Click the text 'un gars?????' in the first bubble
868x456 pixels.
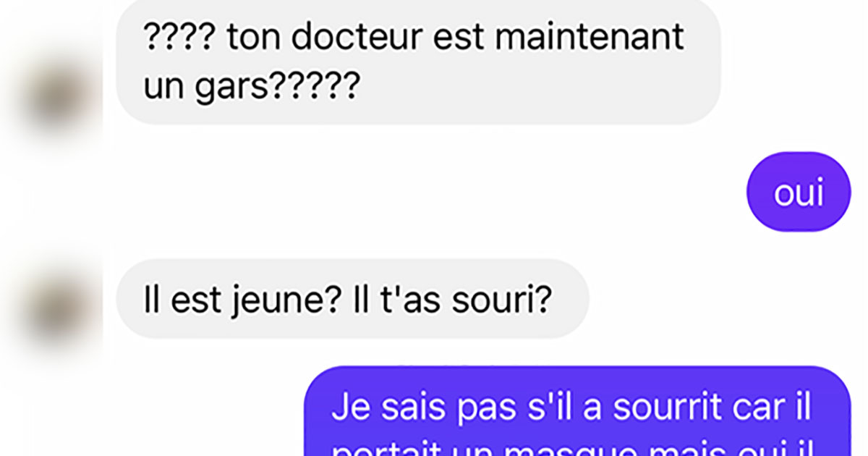pos(251,88)
